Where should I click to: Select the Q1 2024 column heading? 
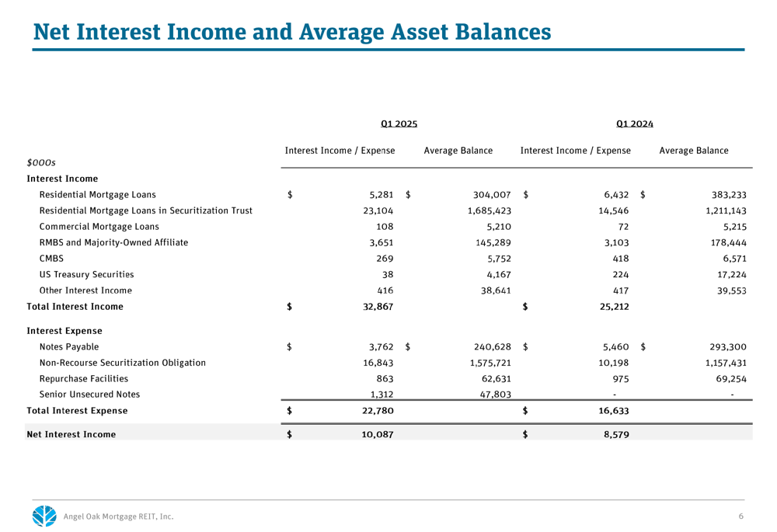point(635,123)
